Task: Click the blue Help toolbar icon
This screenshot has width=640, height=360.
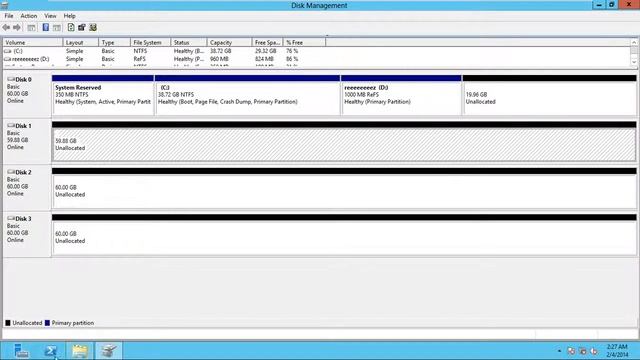Action: pos(46,27)
